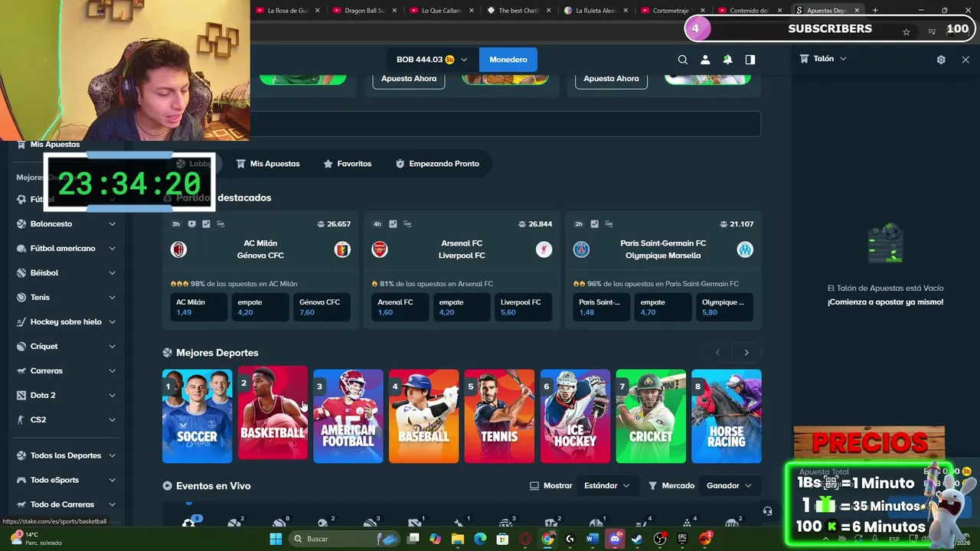Open the Tennis sport card
The image size is (980, 551).
[499, 416]
